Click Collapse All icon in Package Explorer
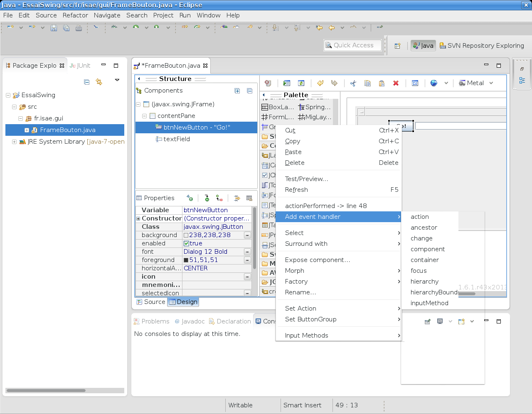 tap(86, 82)
